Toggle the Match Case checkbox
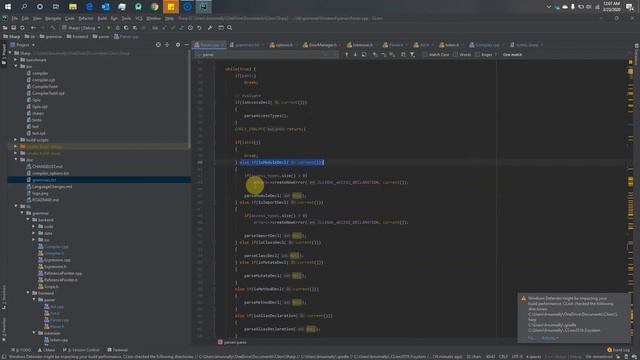 point(425,54)
